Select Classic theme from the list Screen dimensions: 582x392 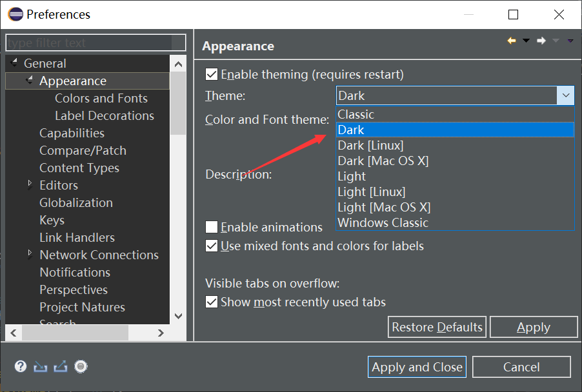[x=455, y=114]
